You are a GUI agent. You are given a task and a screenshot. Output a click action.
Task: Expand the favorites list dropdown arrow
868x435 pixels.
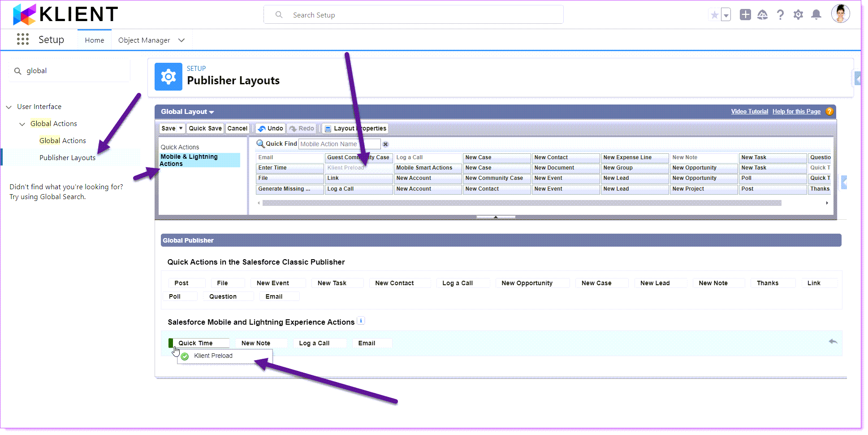(726, 15)
